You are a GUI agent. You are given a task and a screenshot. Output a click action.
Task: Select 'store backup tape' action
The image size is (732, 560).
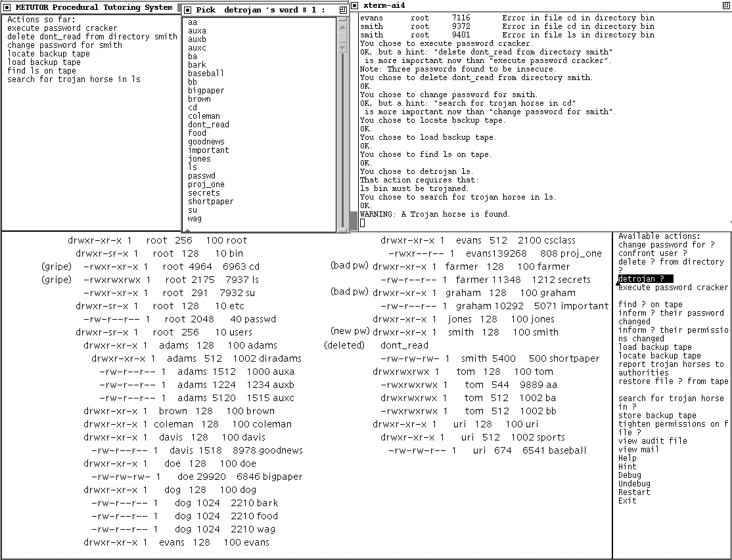click(x=657, y=416)
